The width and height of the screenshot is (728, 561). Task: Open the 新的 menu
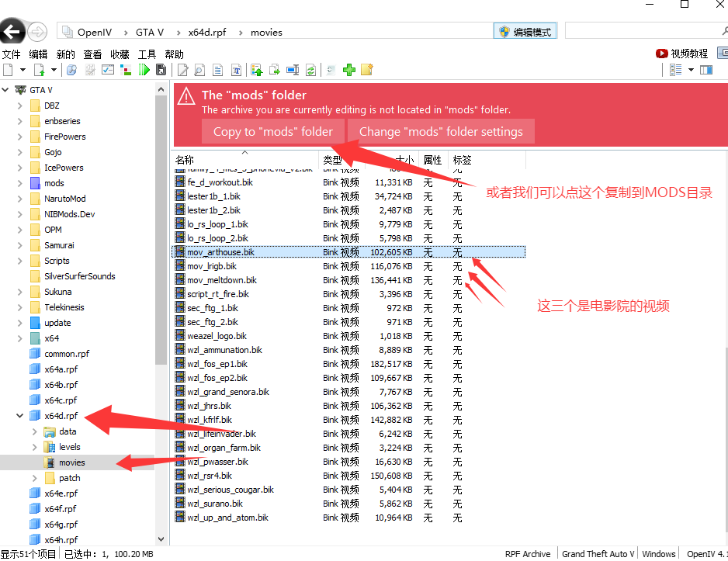[x=65, y=54]
